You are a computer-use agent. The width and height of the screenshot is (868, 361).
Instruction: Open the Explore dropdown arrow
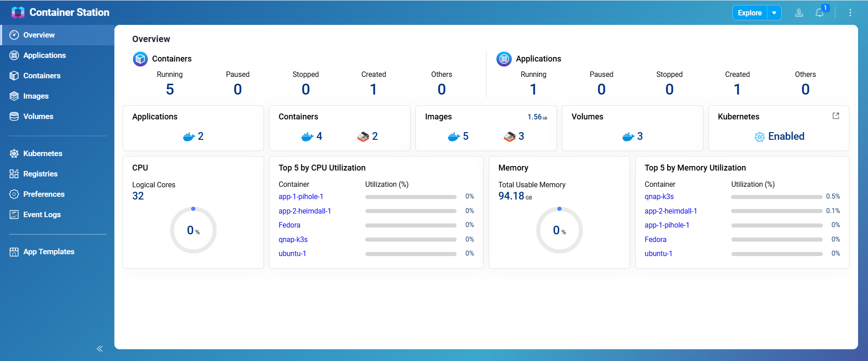point(774,13)
